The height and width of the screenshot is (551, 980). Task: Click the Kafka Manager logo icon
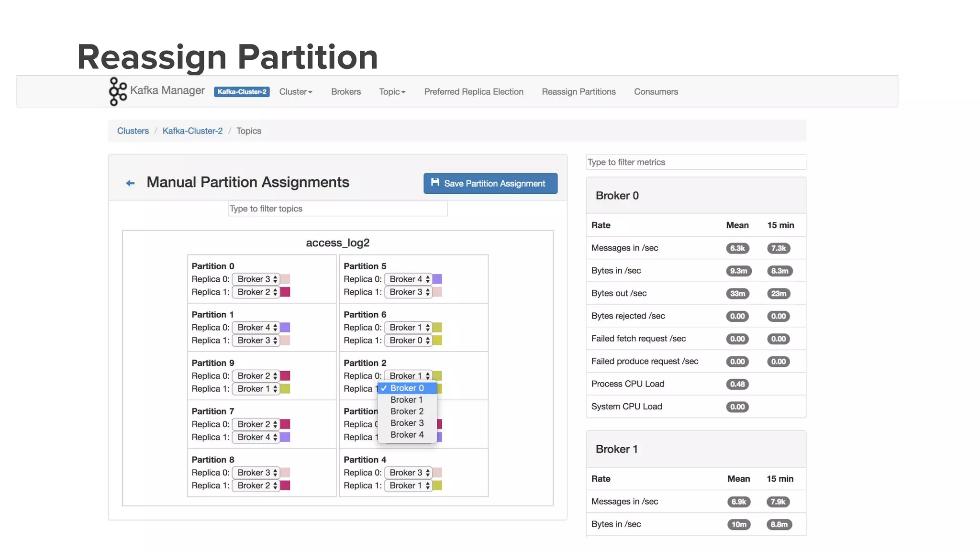(x=118, y=91)
